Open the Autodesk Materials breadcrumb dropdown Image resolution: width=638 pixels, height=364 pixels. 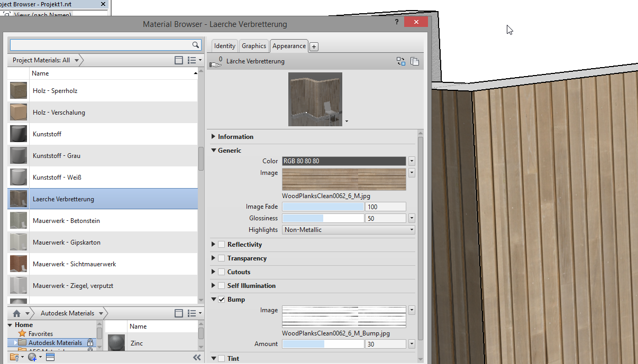[101, 313]
